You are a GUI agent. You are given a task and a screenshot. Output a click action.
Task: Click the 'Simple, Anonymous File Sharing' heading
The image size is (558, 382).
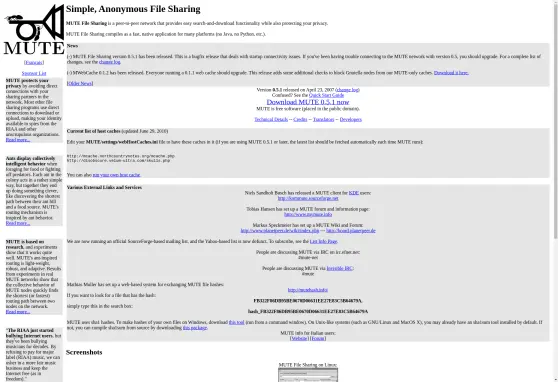[x=133, y=9]
